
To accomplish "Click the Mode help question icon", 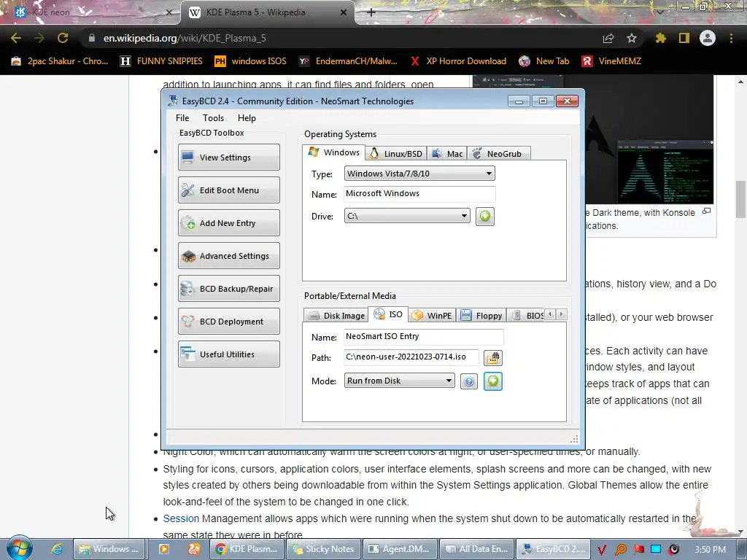I will coord(469,381).
